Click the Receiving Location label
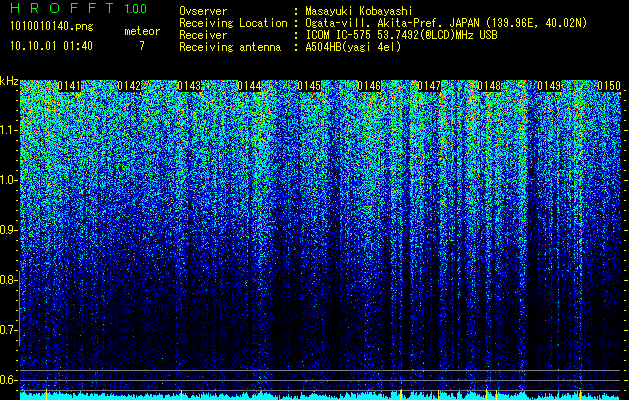This screenshot has width=629, height=400. (x=233, y=23)
